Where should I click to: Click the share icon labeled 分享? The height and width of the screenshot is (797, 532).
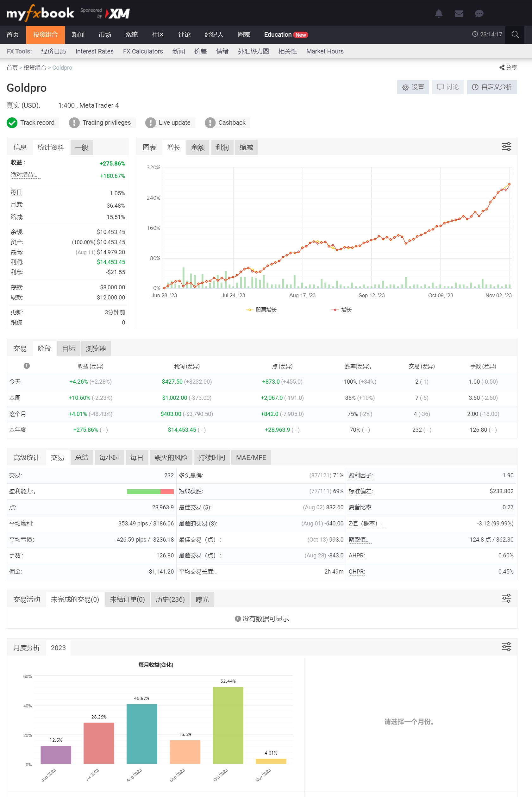[x=508, y=67]
